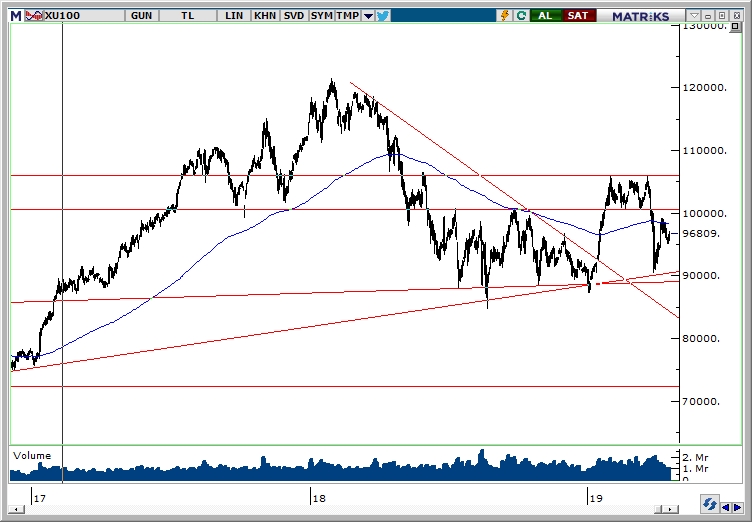Screen dimensions: 752x522
Task: Click the 96809 current price label
Action: 702,234
